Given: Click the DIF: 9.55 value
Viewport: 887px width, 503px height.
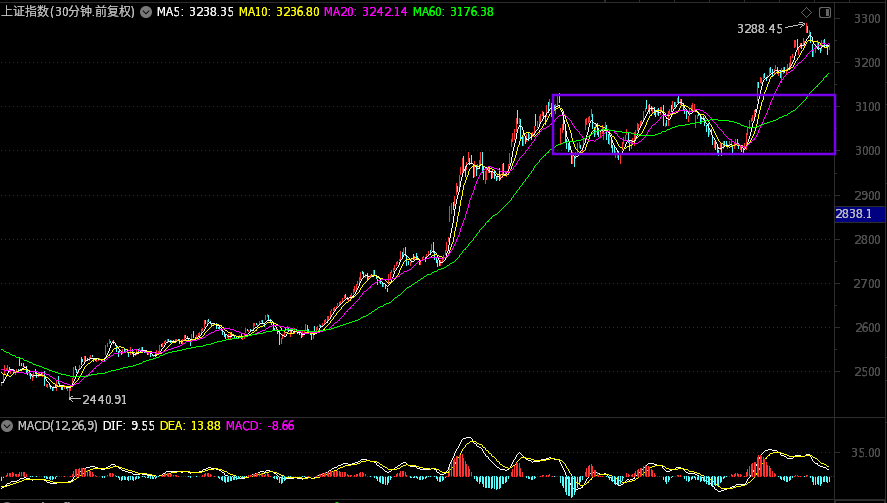Looking at the screenshot, I should tap(128, 426).
